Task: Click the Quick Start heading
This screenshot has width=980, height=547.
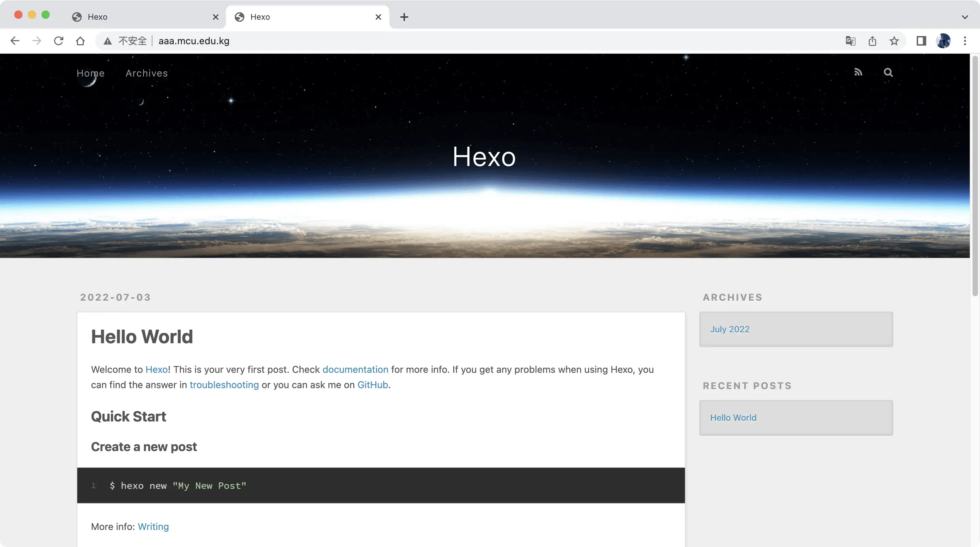Action: (x=129, y=416)
